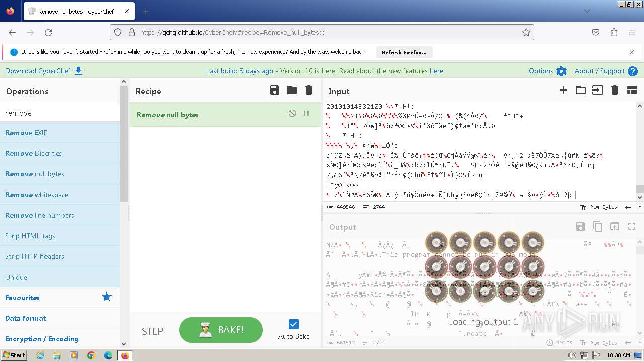Open the Windows Start menu
This screenshot has width=644, height=362.
coord(14,355)
